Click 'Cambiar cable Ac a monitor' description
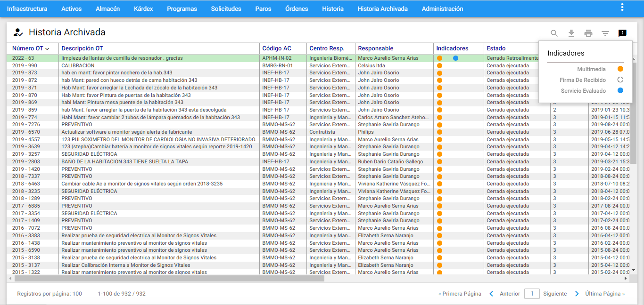 coord(142,184)
